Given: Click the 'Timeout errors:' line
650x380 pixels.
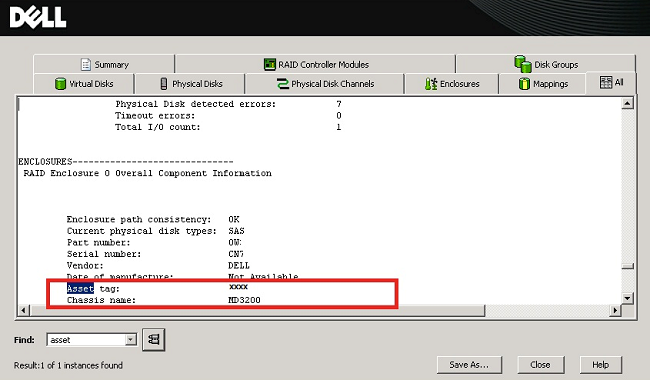Looking at the screenshot, I should click(228, 115).
